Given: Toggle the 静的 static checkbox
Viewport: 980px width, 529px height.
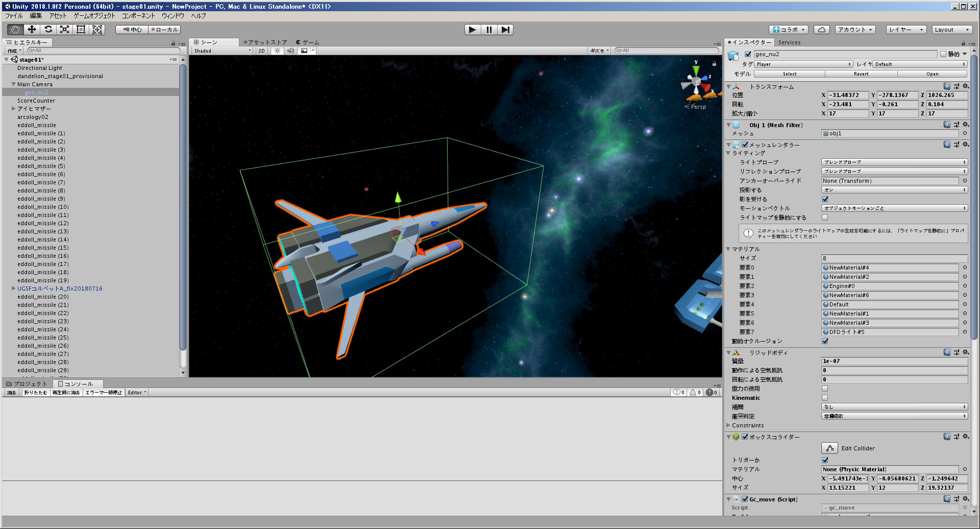Looking at the screenshot, I should (943, 54).
